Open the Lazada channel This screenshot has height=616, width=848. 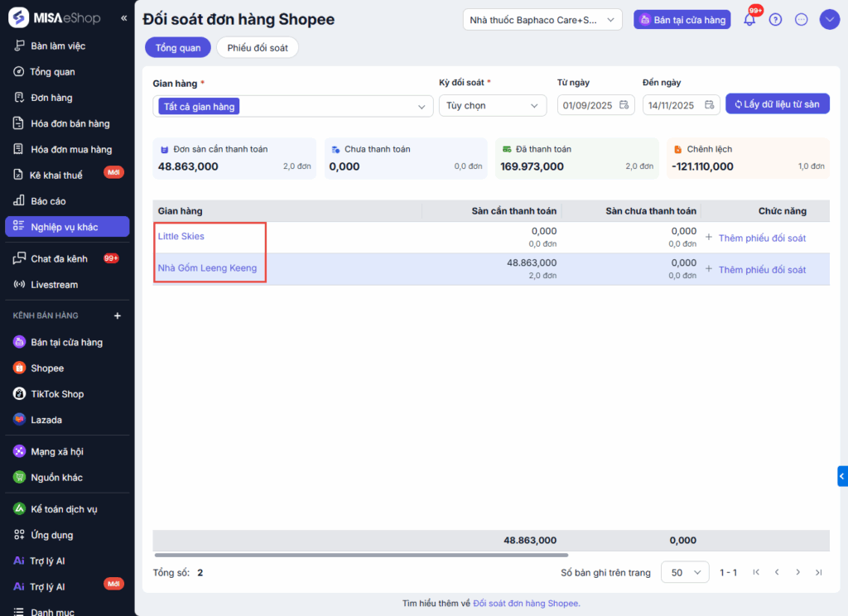[67, 421]
